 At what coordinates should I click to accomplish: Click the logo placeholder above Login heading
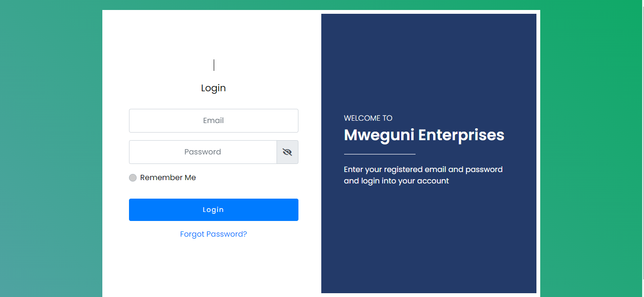tap(214, 65)
